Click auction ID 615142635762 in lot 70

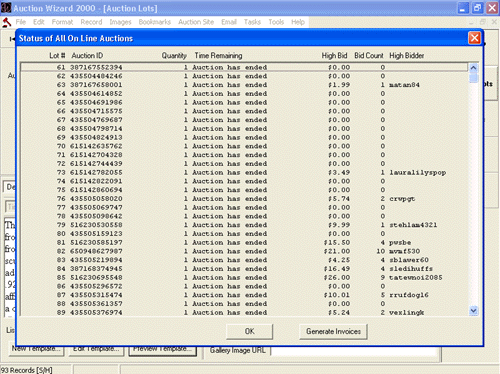point(96,146)
